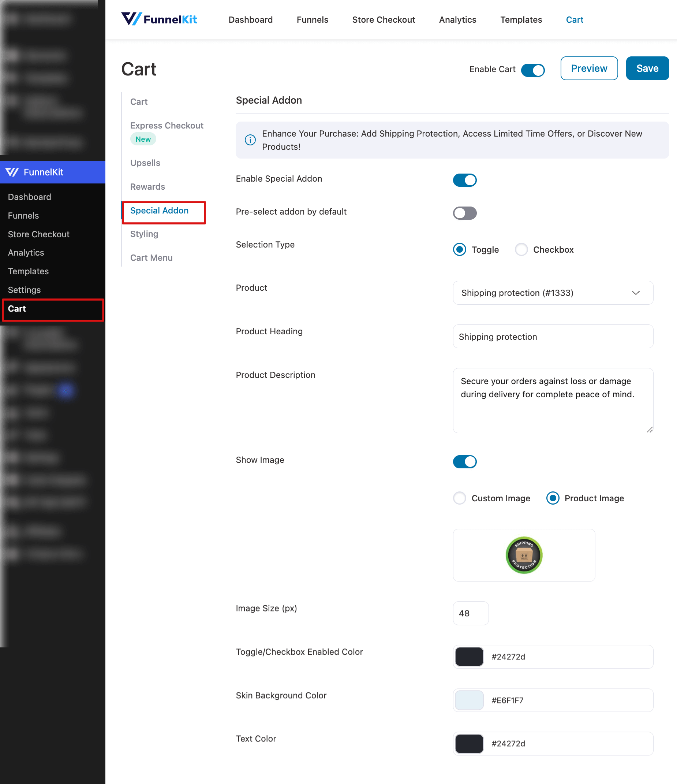Select the Checkbox selection type

521,250
